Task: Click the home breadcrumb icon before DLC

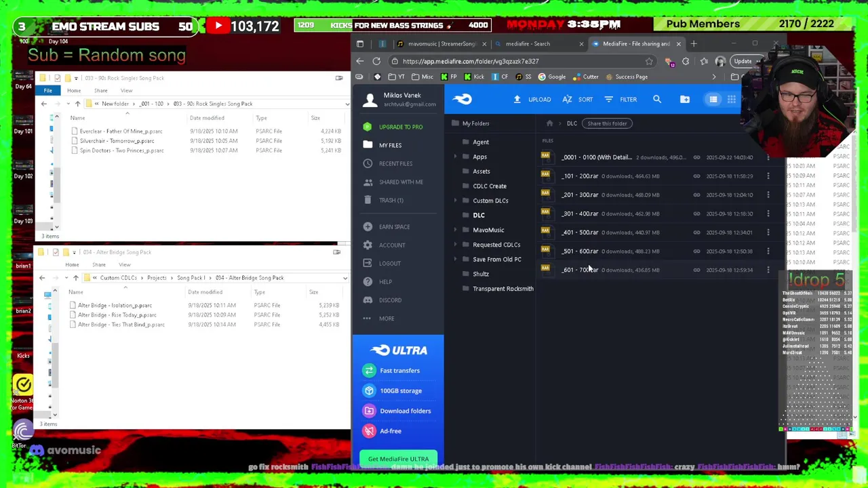Action: [x=549, y=123]
